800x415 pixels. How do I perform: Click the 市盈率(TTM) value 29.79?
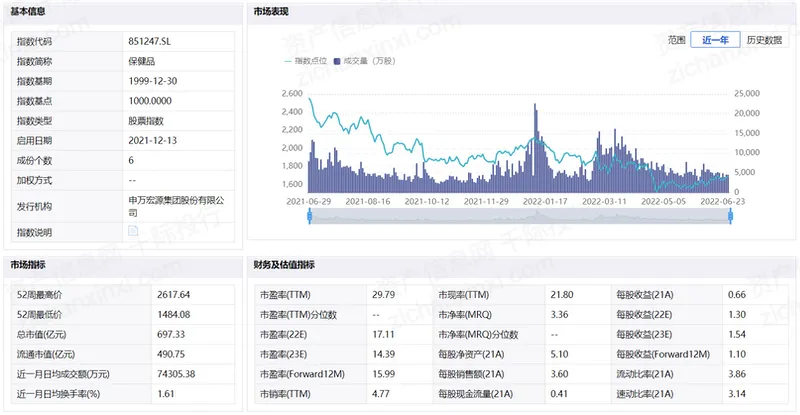click(383, 295)
